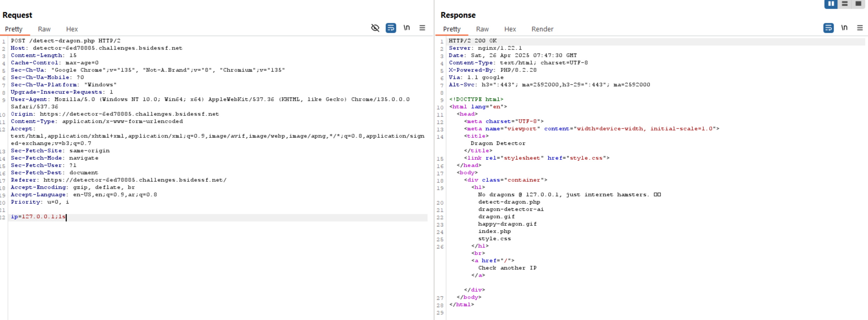The width and height of the screenshot is (868, 320).
Task: Click the 'No dragons @ 127.0.0.1' line
Action: pyautogui.click(x=569, y=195)
